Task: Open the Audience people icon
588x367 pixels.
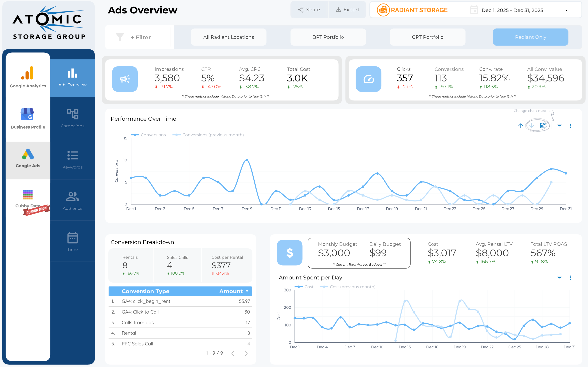Action: tap(72, 197)
